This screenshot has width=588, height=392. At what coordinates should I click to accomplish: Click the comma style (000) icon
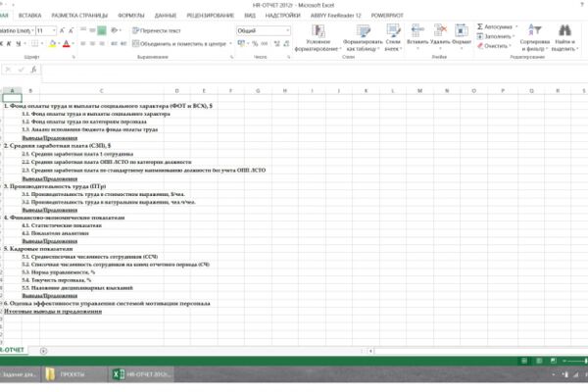click(x=265, y=44)
